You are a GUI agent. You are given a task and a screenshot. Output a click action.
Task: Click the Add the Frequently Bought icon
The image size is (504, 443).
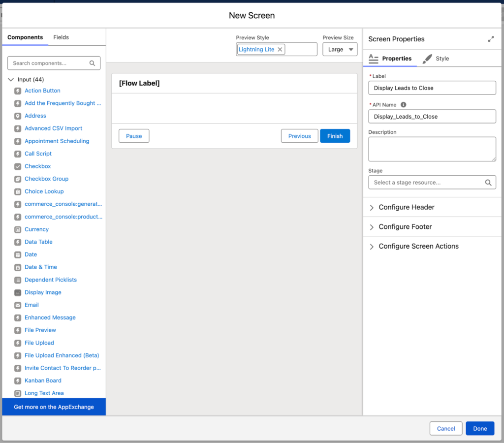pos(18,103)
